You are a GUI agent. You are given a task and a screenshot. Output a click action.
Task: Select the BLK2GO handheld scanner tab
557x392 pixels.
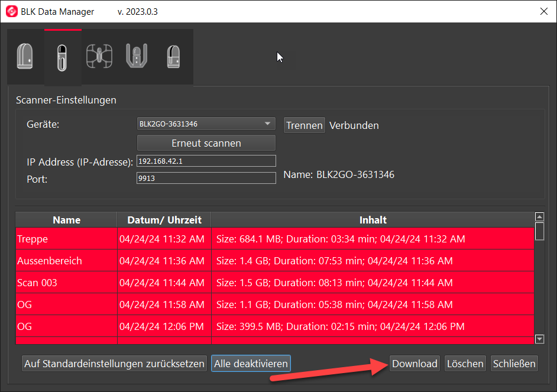click(x=63, y=57)
